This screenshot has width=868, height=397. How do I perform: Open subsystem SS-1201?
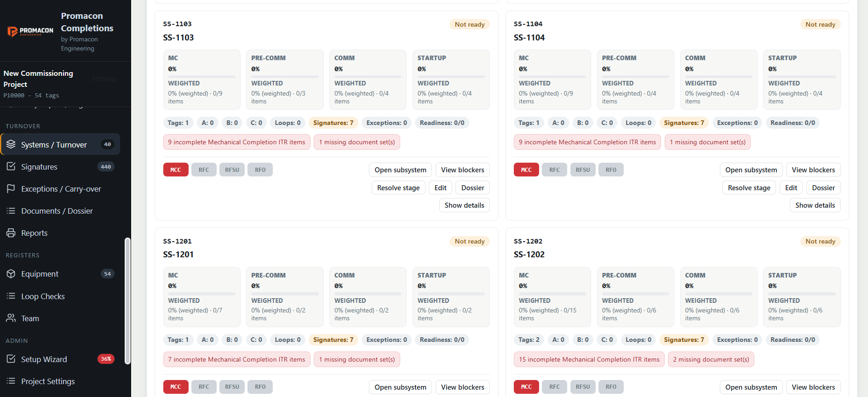(400, 387)
